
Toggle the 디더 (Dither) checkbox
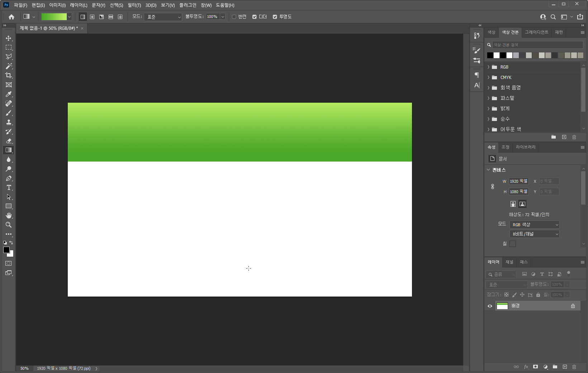tap(254, 17)
